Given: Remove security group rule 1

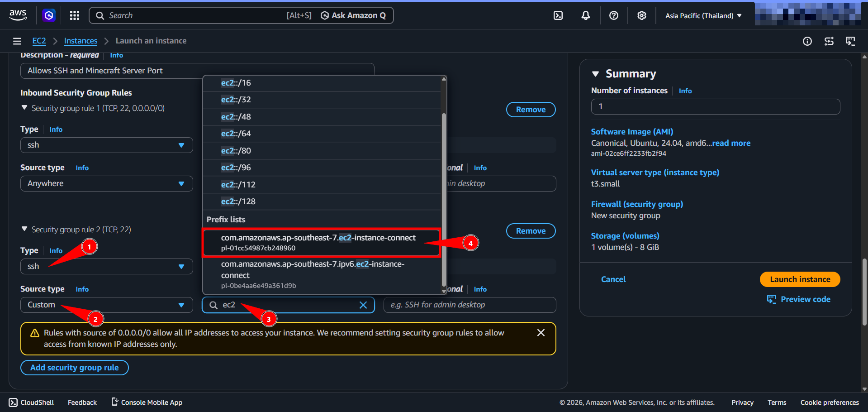Looking at the screenshot, I should (531, 110).
